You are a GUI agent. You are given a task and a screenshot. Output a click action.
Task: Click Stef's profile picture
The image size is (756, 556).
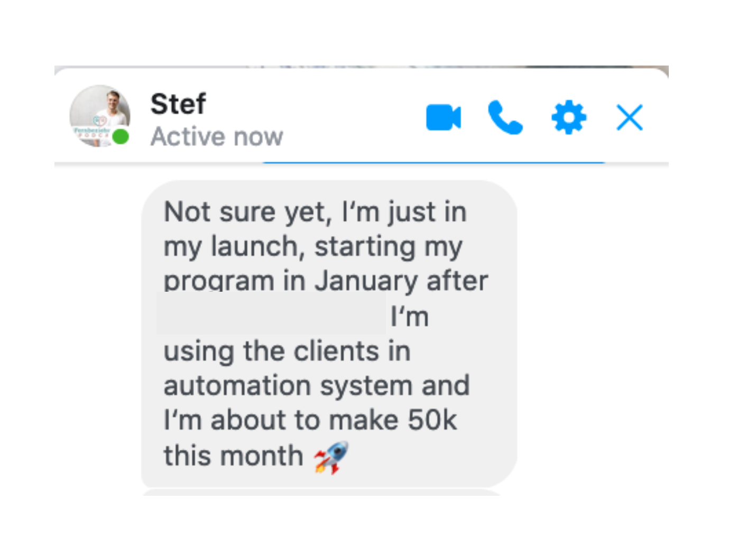(x=99, y=114)
